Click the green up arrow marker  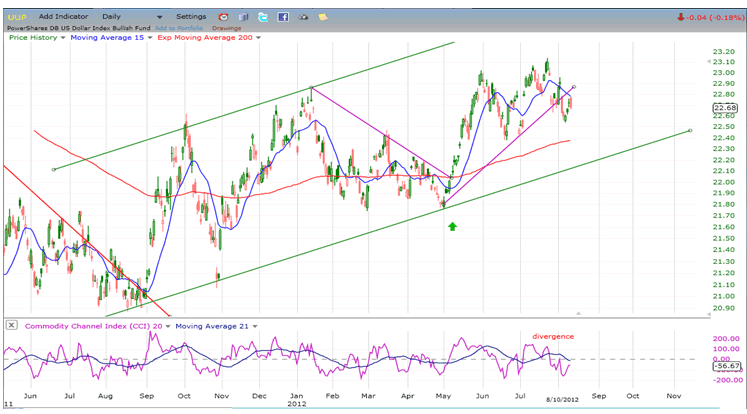[452, 227]
